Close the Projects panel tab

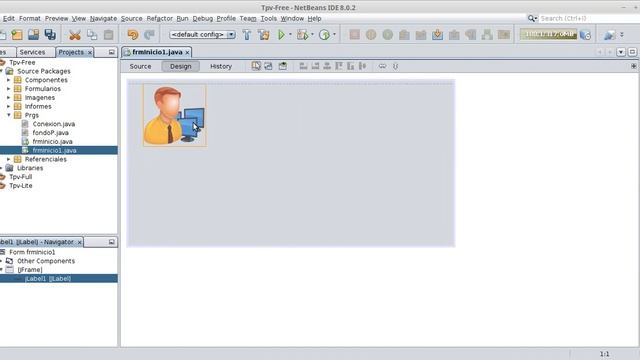click(x=90, y=53)
